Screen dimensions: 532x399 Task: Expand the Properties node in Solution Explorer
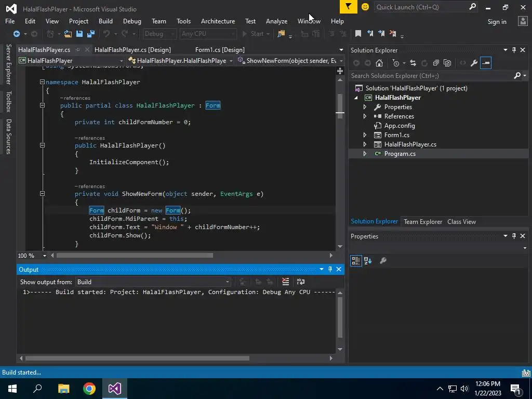click(365, 107)
